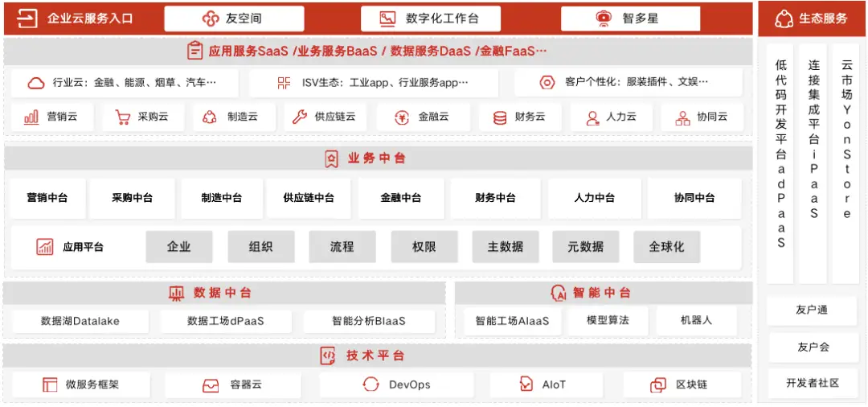Open the 数字化工作台 tab

coord(431,18)
